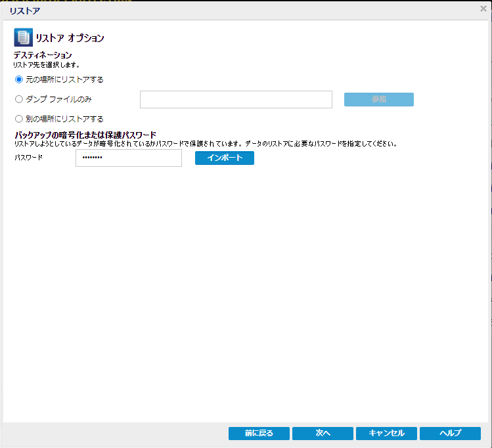Cancel with キャンセル button
The height and width of the screenshot is (448, 492).
[x=386, y=434]
